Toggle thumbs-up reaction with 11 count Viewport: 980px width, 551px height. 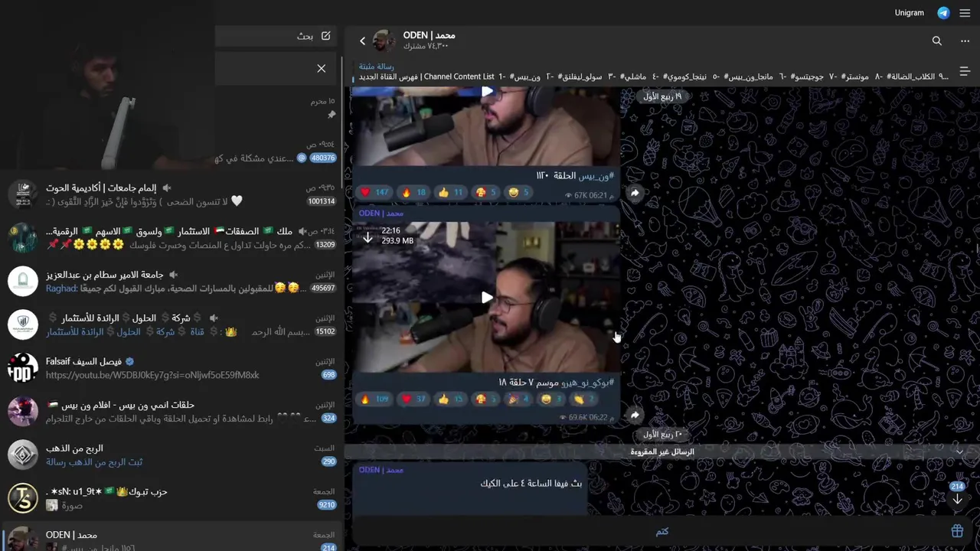pos(451,192)
